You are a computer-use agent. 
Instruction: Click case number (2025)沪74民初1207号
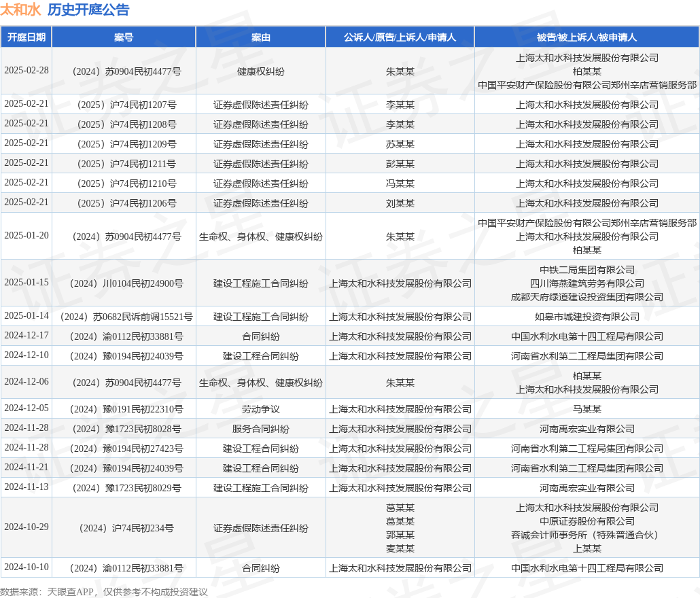127,105
